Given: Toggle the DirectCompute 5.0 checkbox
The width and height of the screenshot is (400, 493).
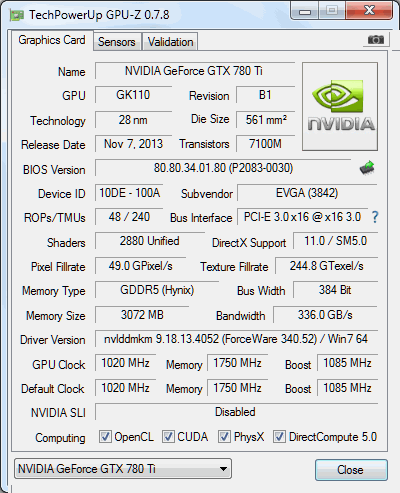Looking at the screenshot, I should (279, 436).
